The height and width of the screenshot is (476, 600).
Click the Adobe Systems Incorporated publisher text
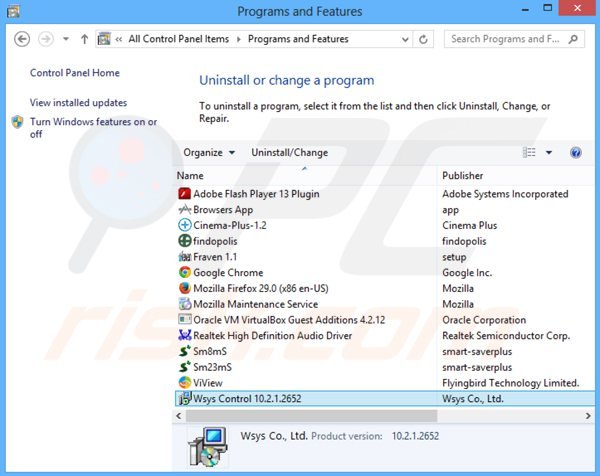(505, 194)
